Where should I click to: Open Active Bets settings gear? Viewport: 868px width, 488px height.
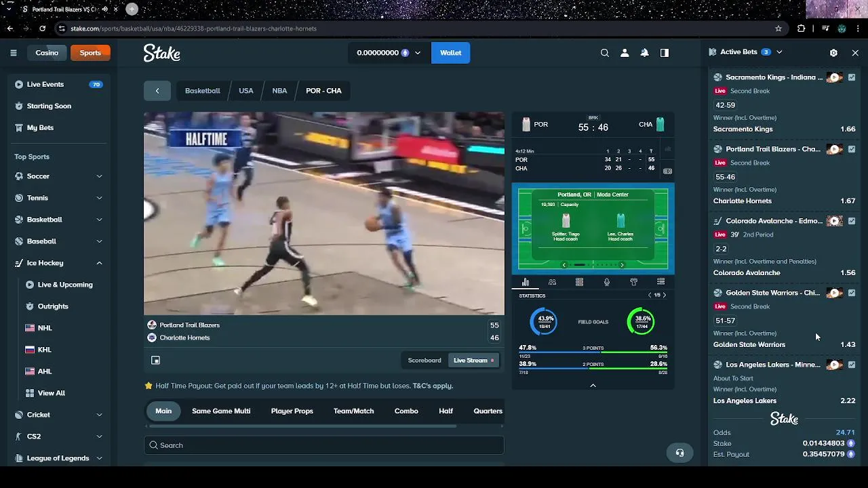click(833, 52)
